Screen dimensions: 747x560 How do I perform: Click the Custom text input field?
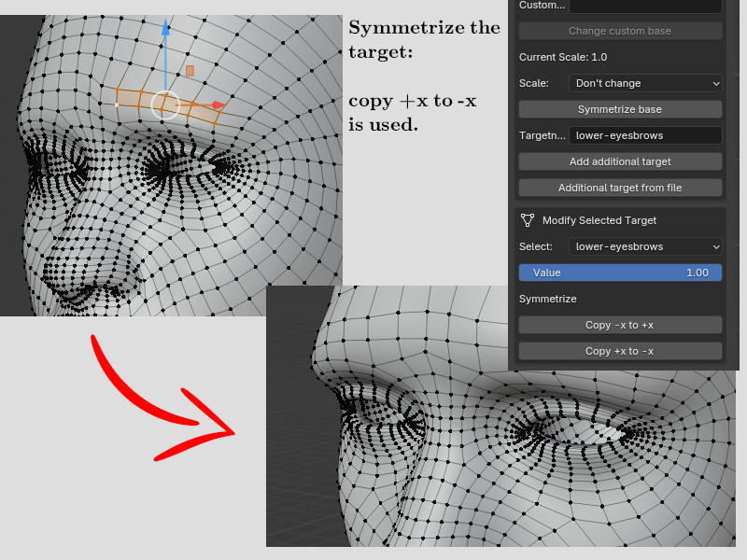(x=645, y=6)
